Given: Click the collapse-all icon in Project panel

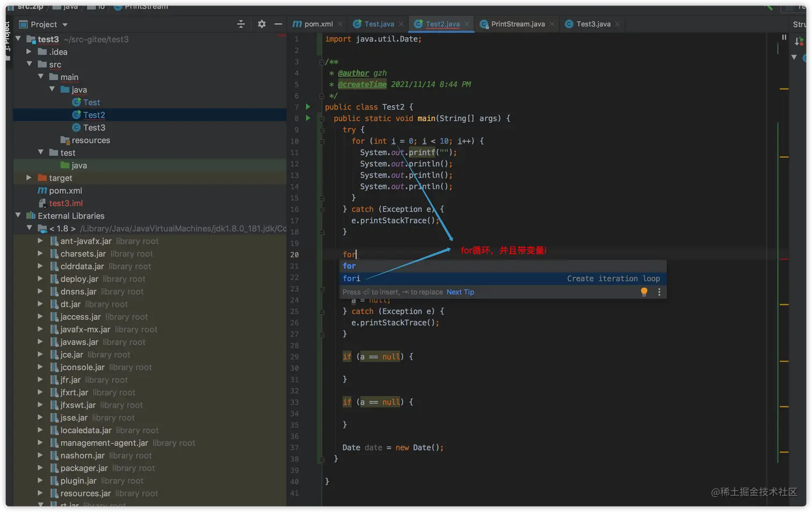Looking at the screenshot, I should pos(241,24).
